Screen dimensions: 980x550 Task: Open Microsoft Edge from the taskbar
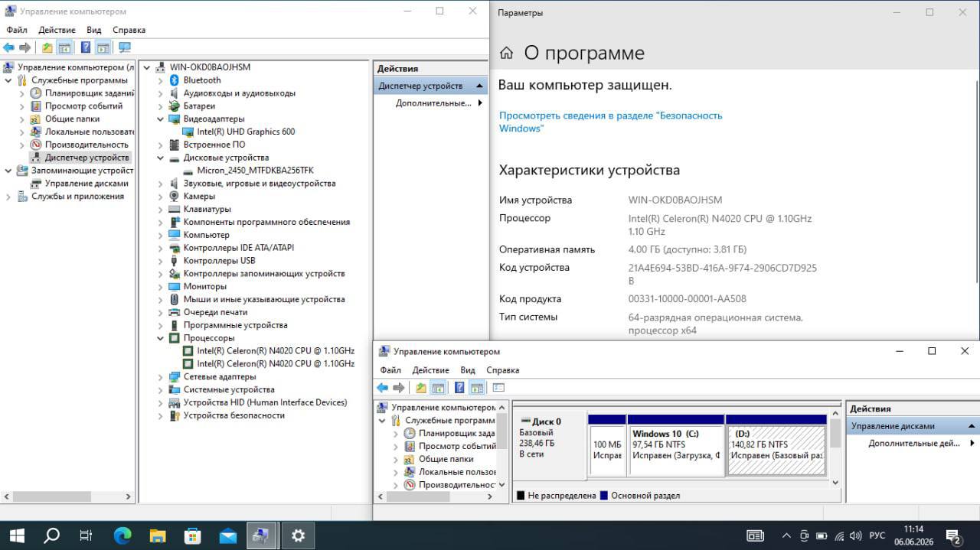[122, 535]
